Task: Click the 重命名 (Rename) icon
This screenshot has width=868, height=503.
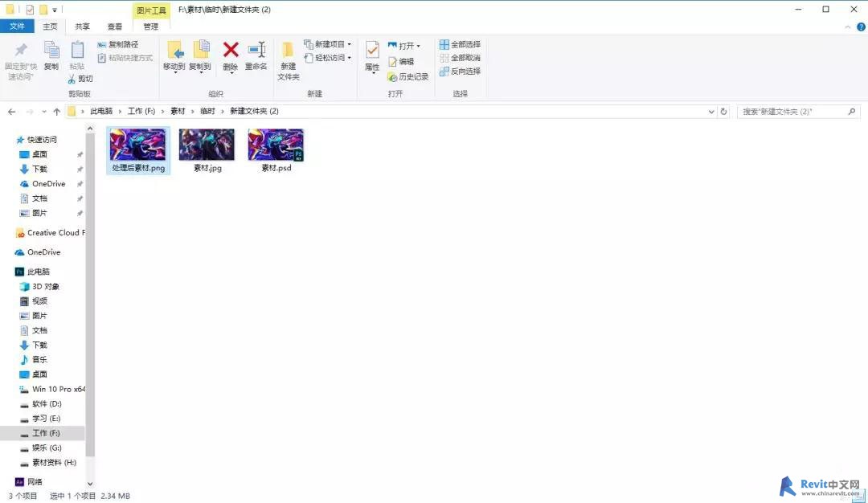Action: tap(256, 50)
